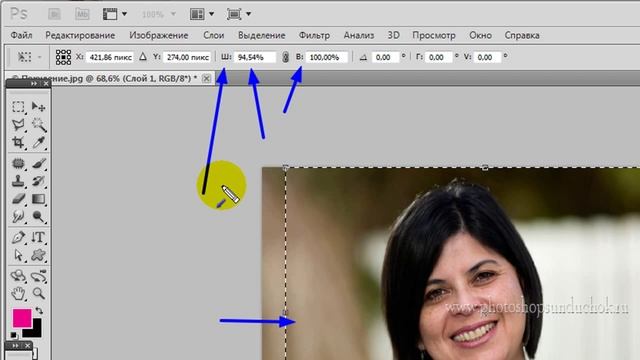Image resolution: width=640 pixels, height=360 pixels.
Task: Select the Polygonal Lasso tool
Action: click(x=18, y=124)
